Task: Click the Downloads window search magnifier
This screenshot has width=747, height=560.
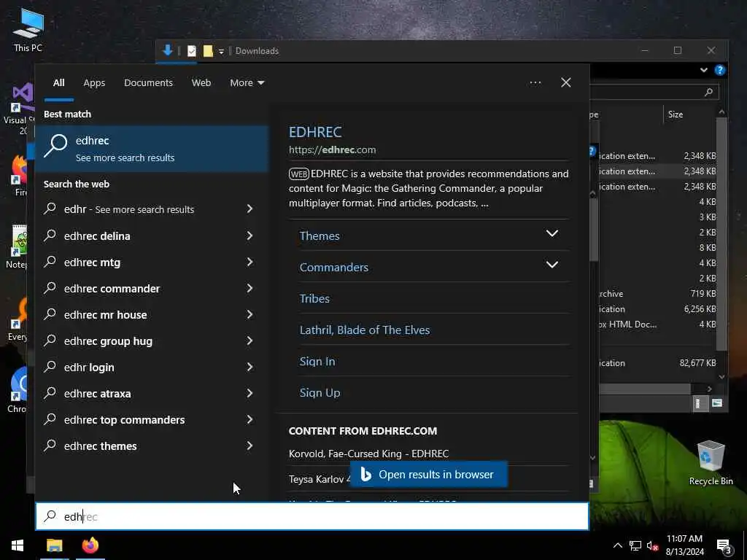Action: coord(708,92)
